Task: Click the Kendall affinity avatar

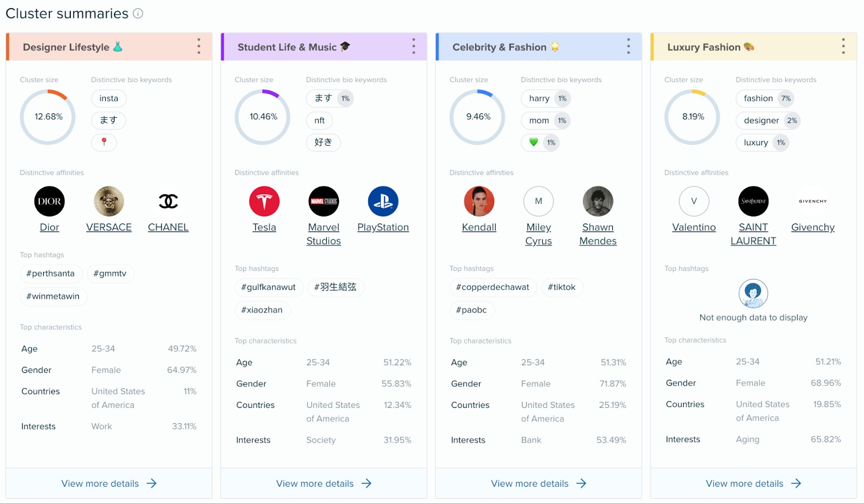Action: tap(478, 201)
